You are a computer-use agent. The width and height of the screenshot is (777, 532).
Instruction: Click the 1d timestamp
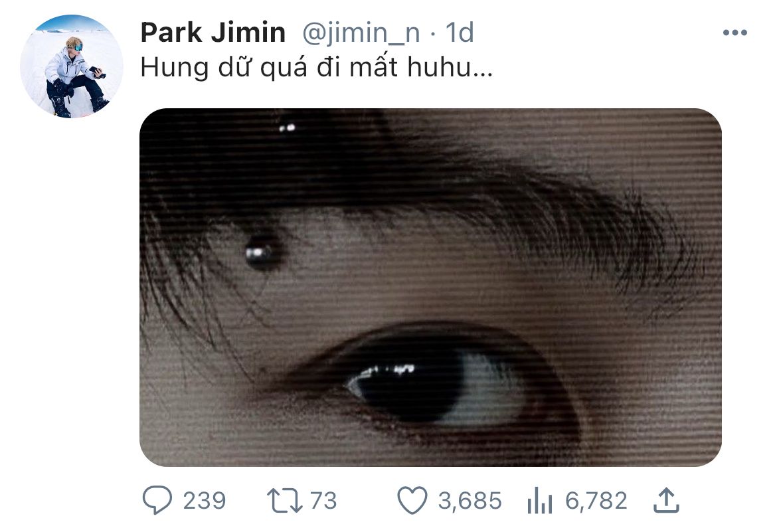[x=459, y=33]
